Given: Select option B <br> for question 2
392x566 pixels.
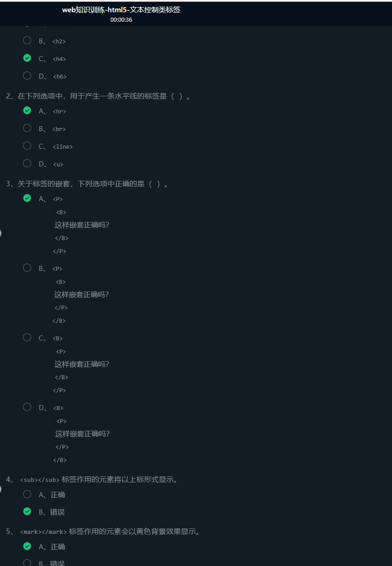Looking at the screenshot, I should 27,128.
